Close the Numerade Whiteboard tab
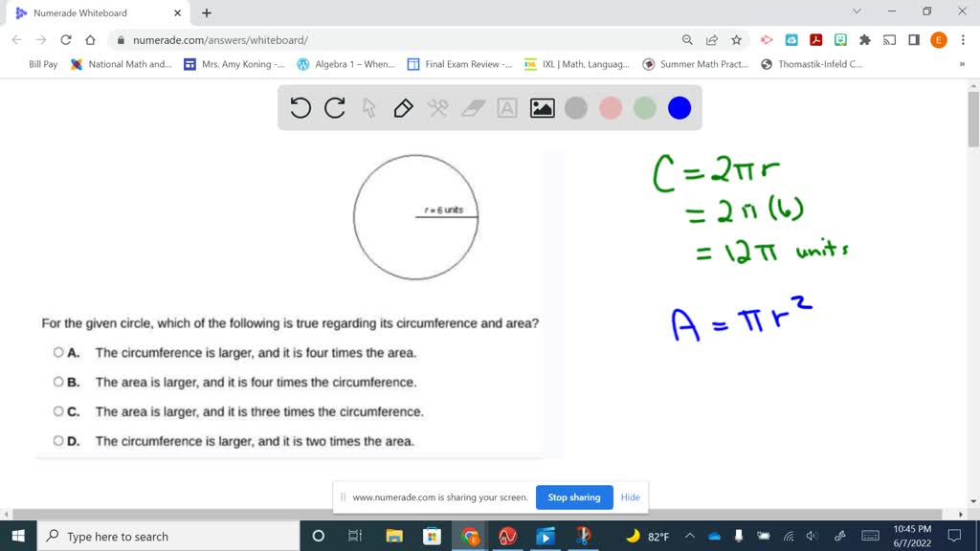 coord(177,12)
